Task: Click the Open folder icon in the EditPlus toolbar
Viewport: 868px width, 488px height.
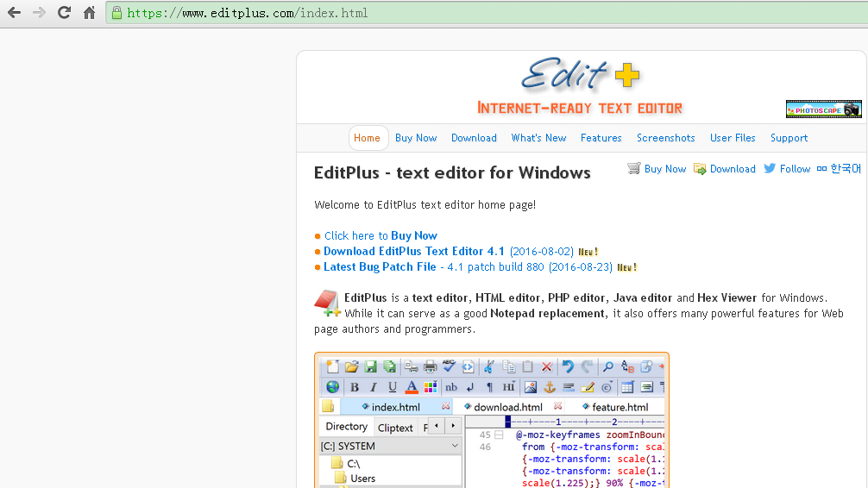Action: tap(351, 366)
